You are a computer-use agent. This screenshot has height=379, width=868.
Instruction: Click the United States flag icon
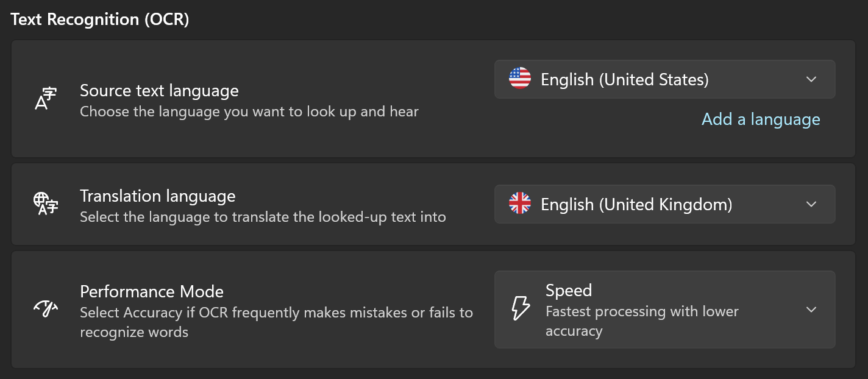(x=520, y=79)
